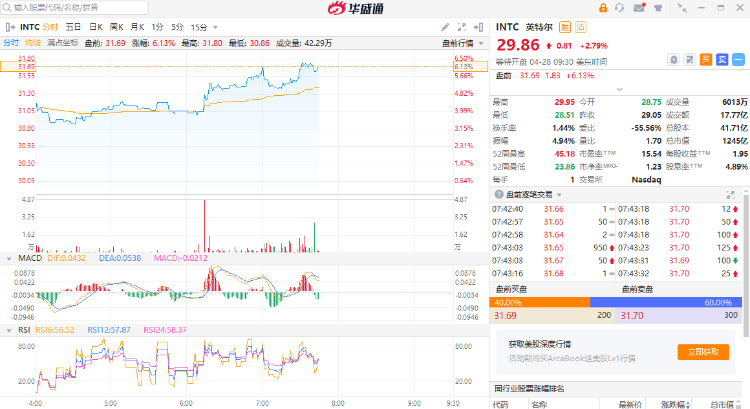Viewport: 750px width, 409px height.
Task: Collapse the MACD indicator panel
Action: (x=9, y=259)
